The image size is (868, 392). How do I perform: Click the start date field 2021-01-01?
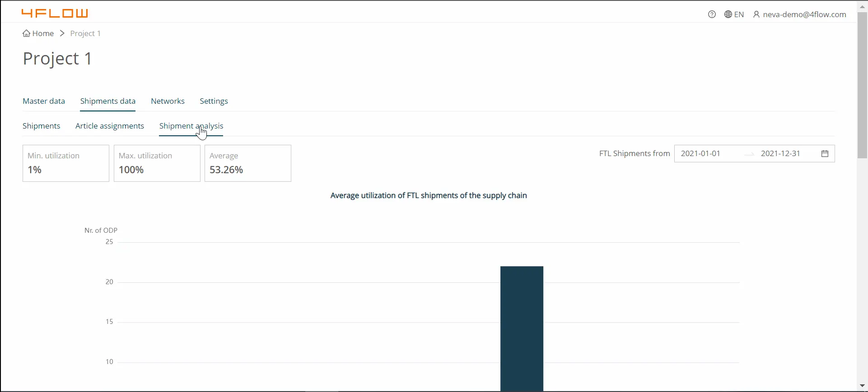(700, 153)
